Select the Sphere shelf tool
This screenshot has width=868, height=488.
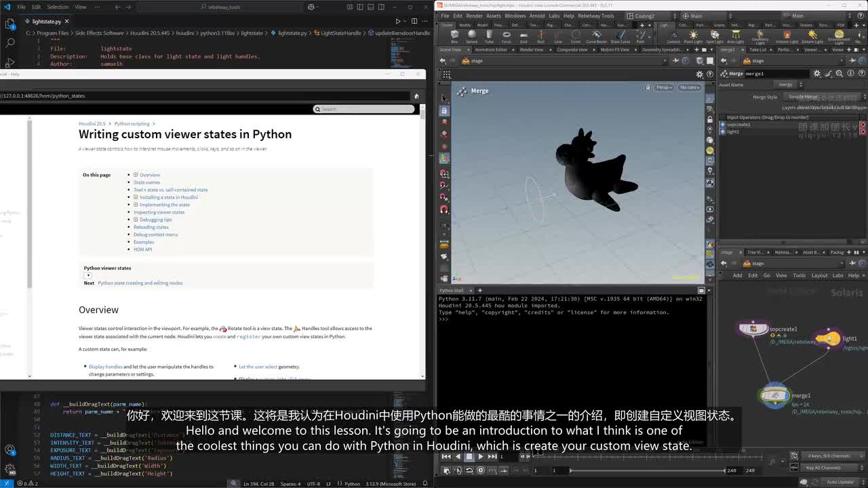(x=471, y=36)
